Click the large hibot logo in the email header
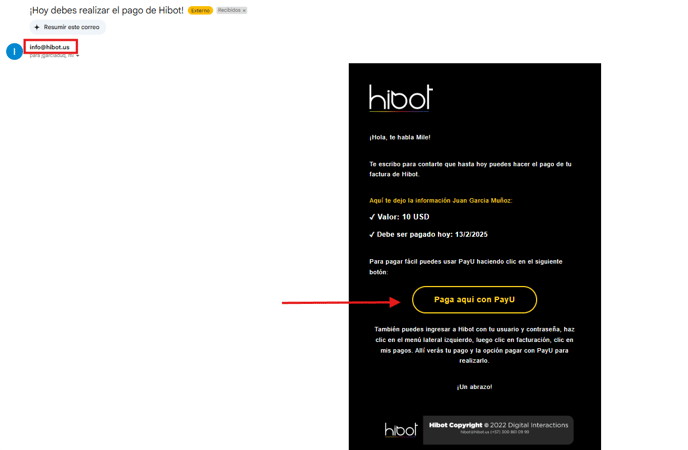 401,97
